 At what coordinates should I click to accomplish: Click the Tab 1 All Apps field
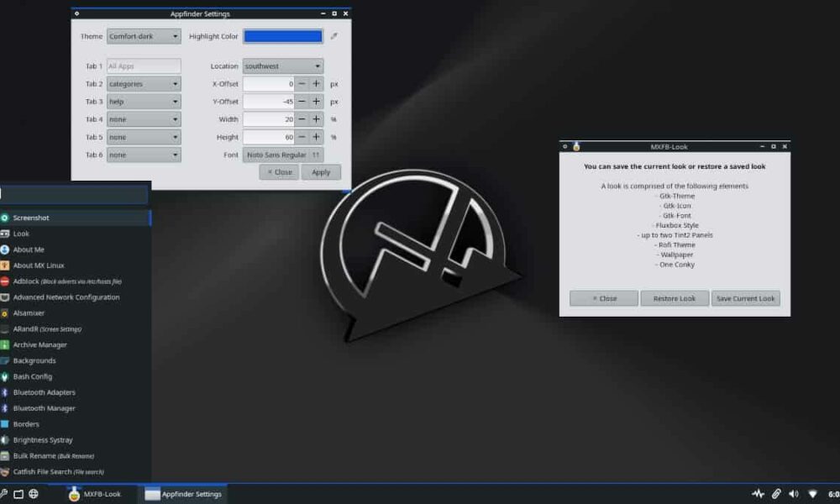coord(144,66)
